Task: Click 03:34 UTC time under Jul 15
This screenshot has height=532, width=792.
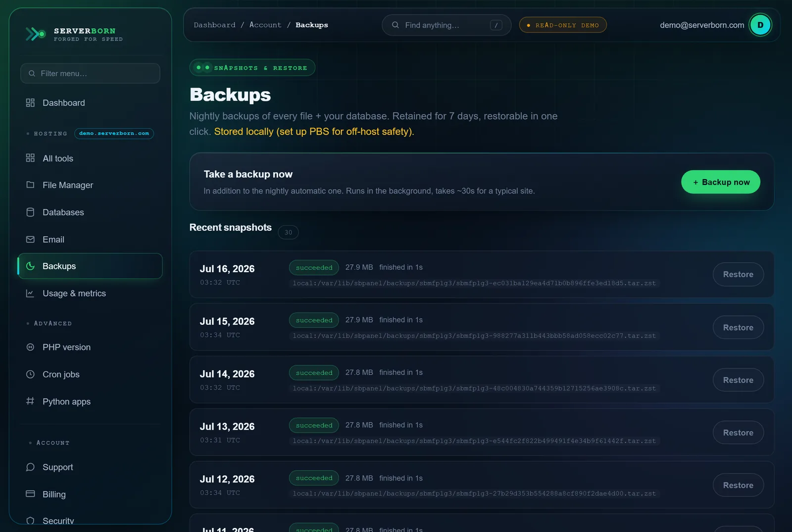Action: point(220,335)
